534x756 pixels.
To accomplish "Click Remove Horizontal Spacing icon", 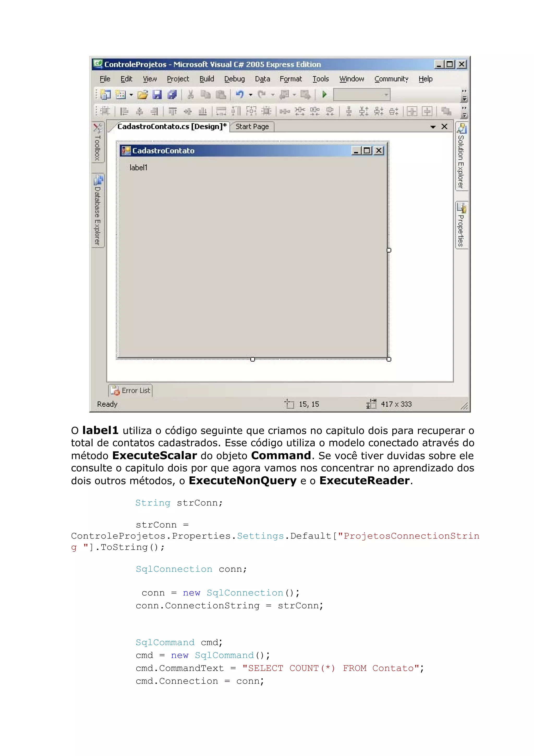I will click(x=330, y=111).
